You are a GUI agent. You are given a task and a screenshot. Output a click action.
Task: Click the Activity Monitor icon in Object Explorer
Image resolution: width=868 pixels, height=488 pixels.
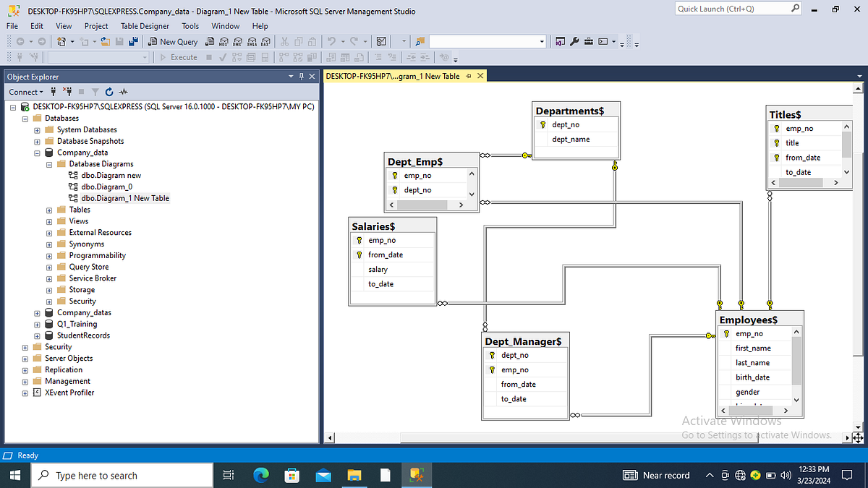[124, 92]
